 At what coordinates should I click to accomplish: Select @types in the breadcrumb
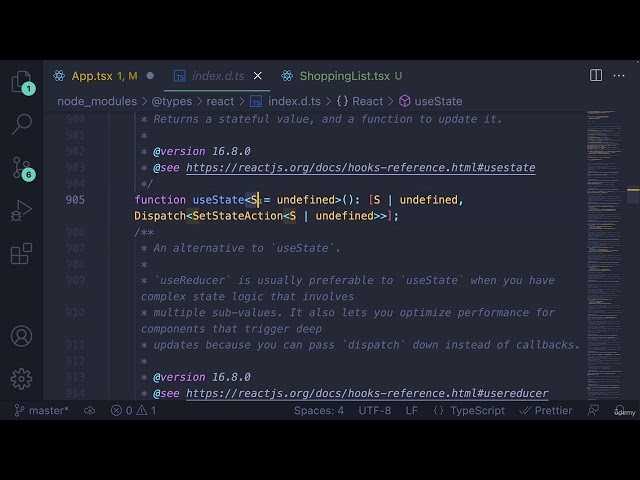(x=171, y=101)
